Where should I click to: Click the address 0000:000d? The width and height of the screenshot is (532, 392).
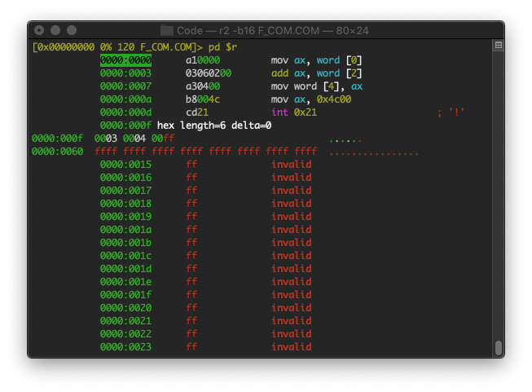point(125,112)
